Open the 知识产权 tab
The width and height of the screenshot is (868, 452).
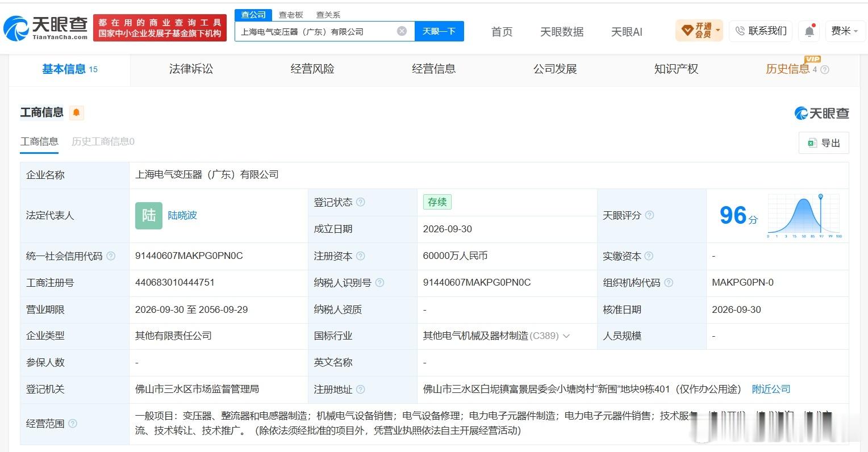676,69
